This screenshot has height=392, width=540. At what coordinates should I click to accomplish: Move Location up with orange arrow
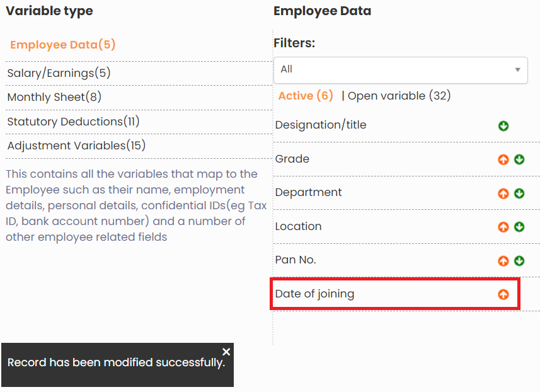point(503,227)
